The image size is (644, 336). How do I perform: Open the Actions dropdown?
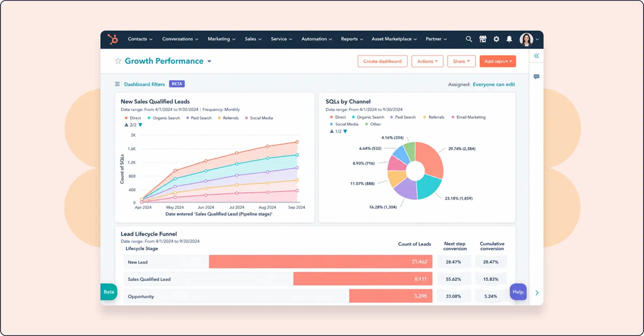pyautogui.click(x=427, y=61)
